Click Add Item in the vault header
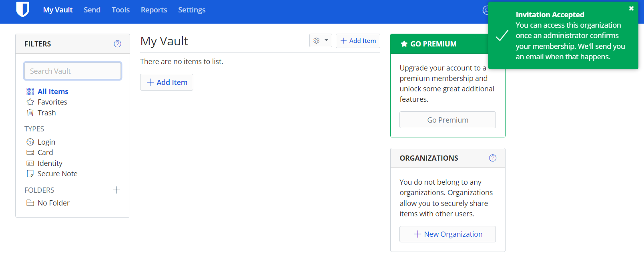Image resolution: width=644 pixels, height=258 pixels. (x=358, y=40)
